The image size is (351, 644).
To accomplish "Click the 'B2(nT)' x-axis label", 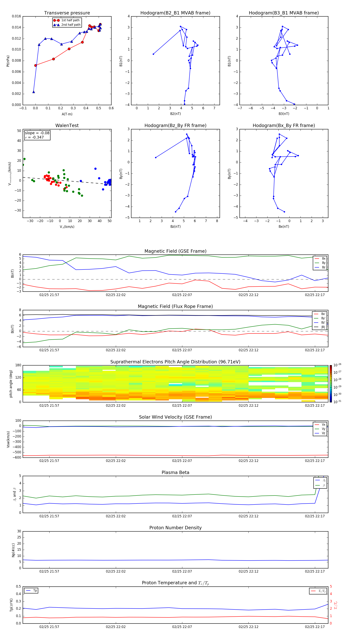I will tap(175, 114).
